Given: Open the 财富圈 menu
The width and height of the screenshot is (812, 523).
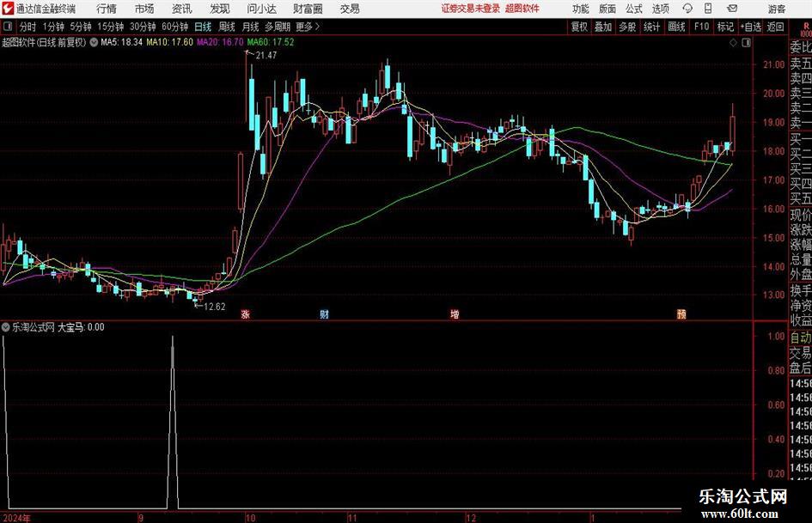Looking at the screenshot, I should tap(308, 9).
